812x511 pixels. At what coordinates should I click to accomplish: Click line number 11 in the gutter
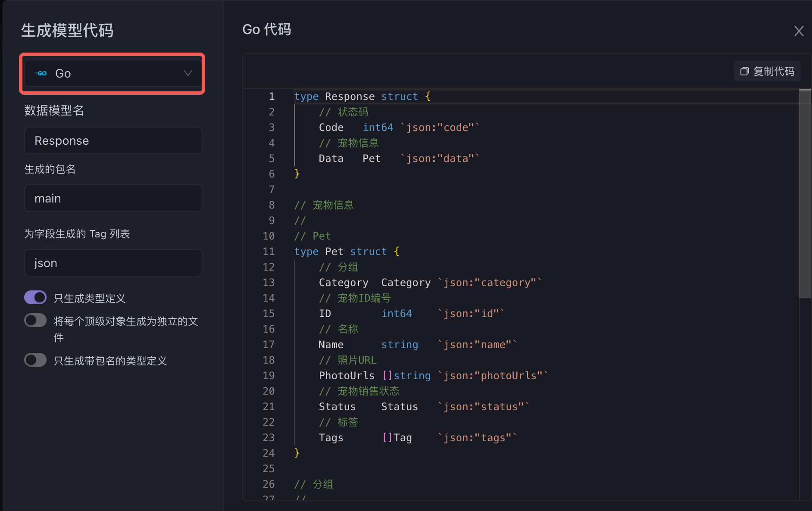point(269,252)
